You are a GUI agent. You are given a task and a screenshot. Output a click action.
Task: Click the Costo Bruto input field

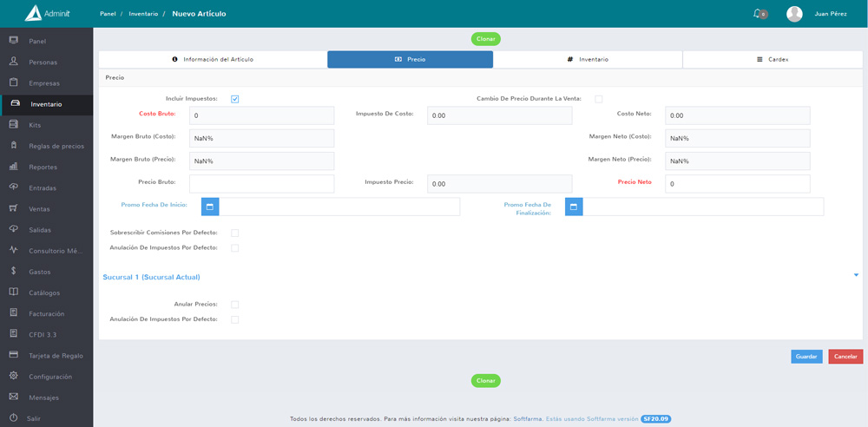coord(261,115)
